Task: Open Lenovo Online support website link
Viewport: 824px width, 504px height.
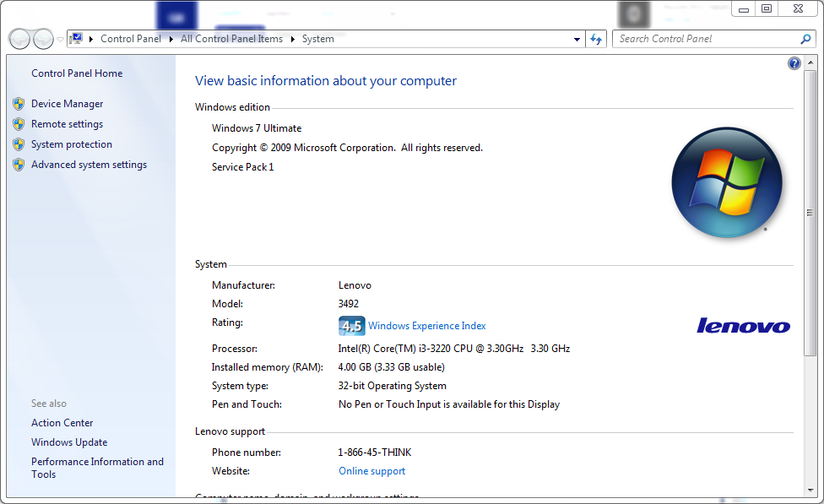Action: 371,471
